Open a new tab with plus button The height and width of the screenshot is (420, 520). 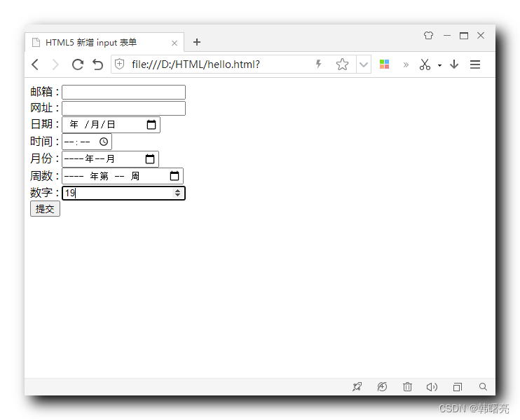(x=197, y=42)
